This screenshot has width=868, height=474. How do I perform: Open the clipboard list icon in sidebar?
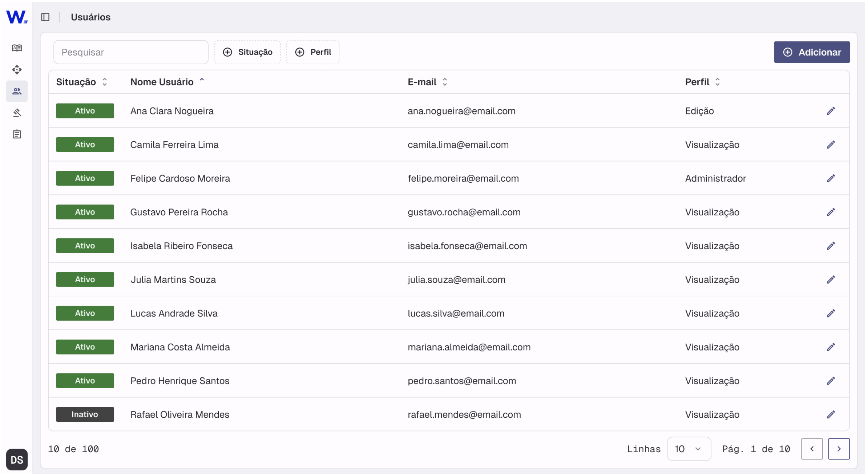click(x=17, y=134)
